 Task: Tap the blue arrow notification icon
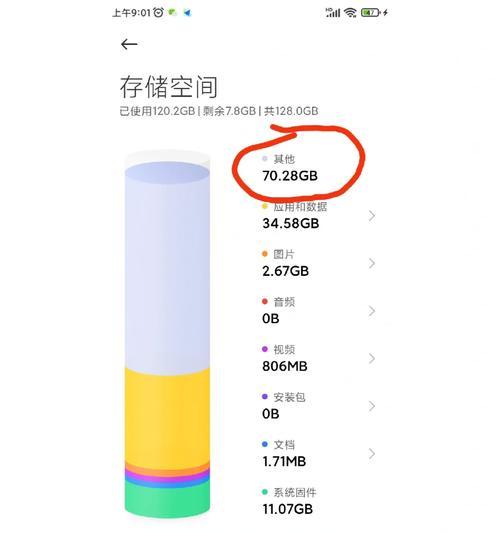(x=187, y=13)
